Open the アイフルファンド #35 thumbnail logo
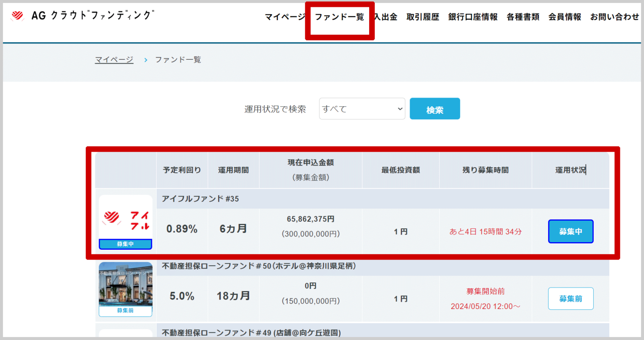Image resolution: width=644 pixels, height=340 pixels. click(x=125, y=217)
